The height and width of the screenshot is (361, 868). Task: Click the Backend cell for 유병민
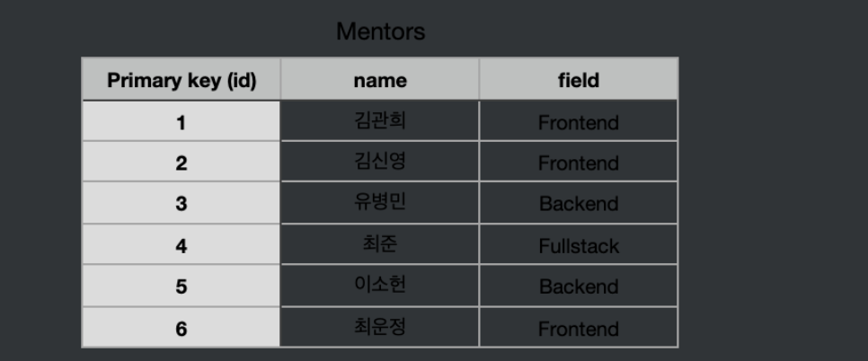(579, 203)
